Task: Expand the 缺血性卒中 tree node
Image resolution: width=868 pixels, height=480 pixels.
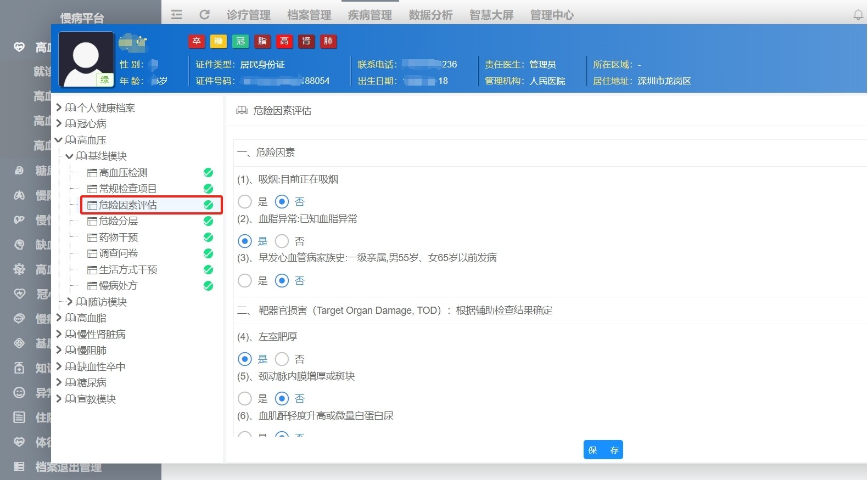Action: 59,366
